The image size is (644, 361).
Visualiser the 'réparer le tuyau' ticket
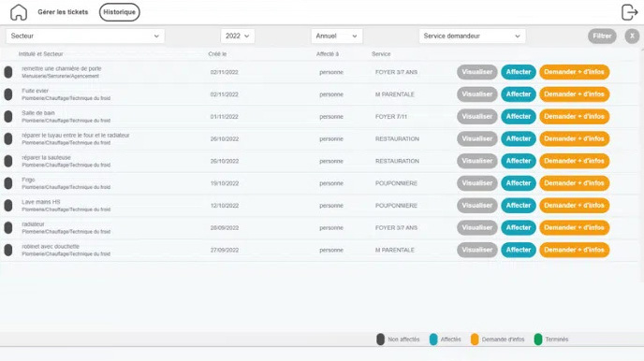point(476,138)
